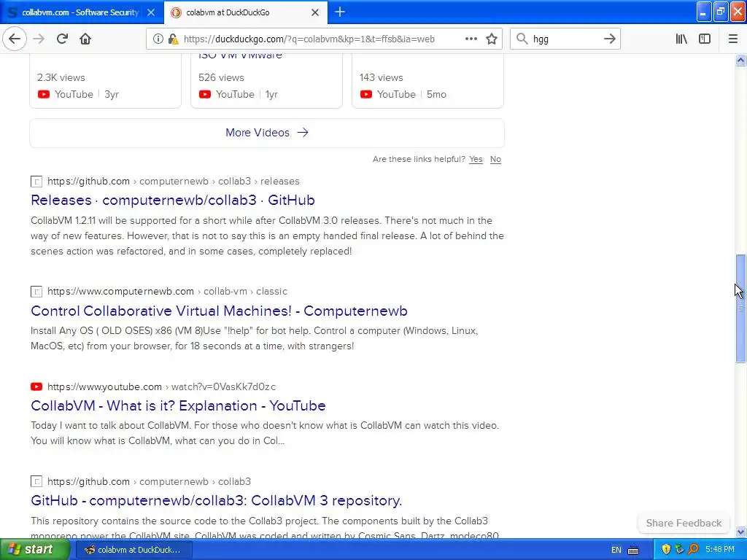
Task: Click the computernewb.com collab-vm classic URL
Action: pyautogui.click(x=167, y=291)
